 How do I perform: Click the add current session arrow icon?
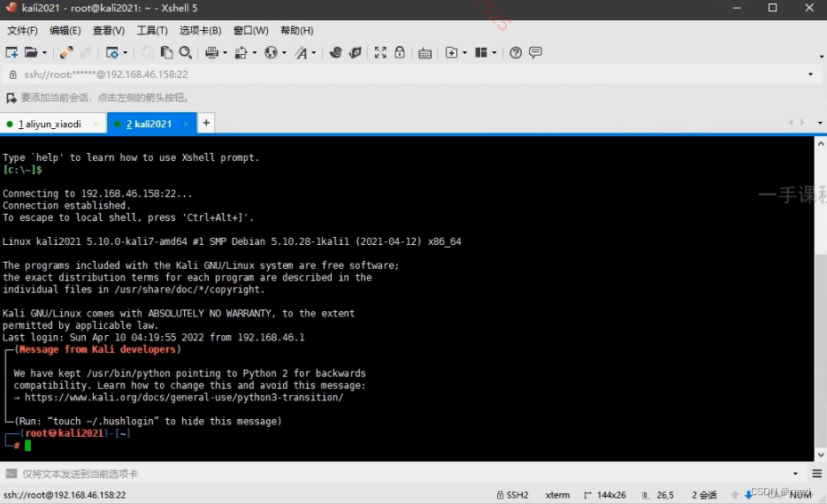point(11,98)
